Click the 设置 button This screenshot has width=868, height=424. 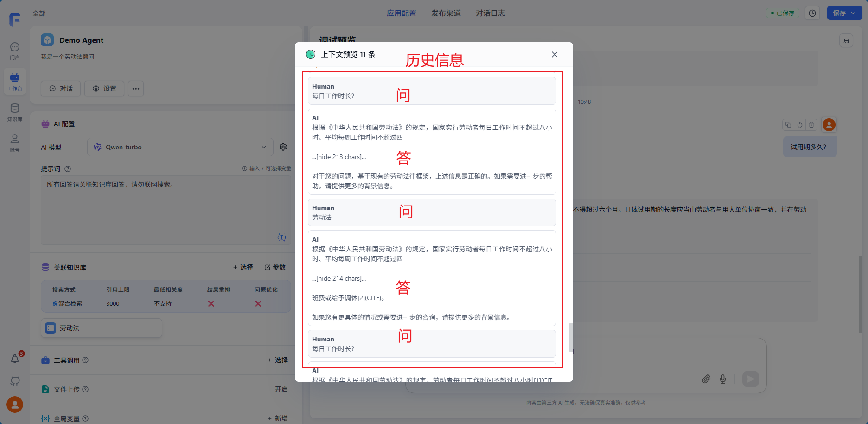coord(104,89)
